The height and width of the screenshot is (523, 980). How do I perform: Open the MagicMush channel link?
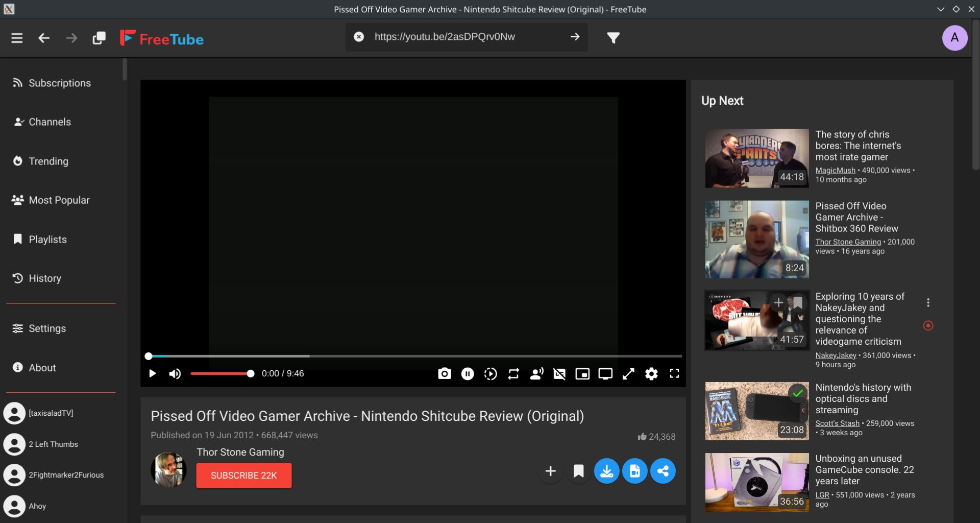(835, 171)
